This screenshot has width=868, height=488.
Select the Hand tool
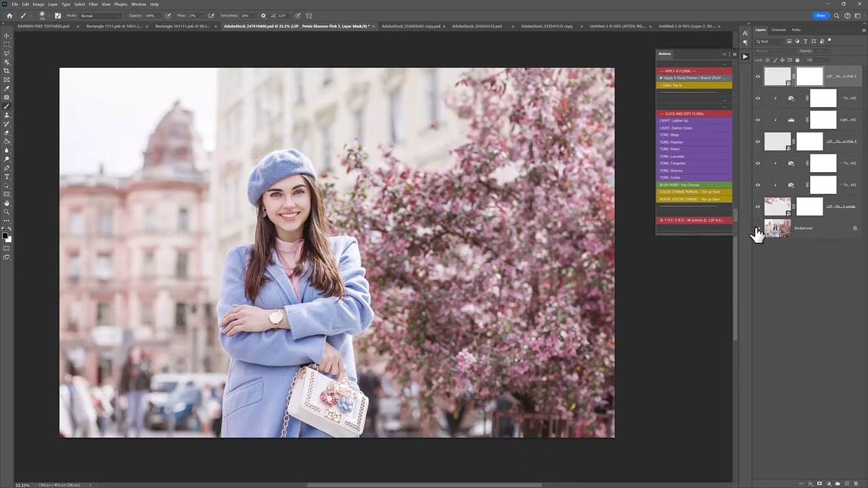coord(7,203)
